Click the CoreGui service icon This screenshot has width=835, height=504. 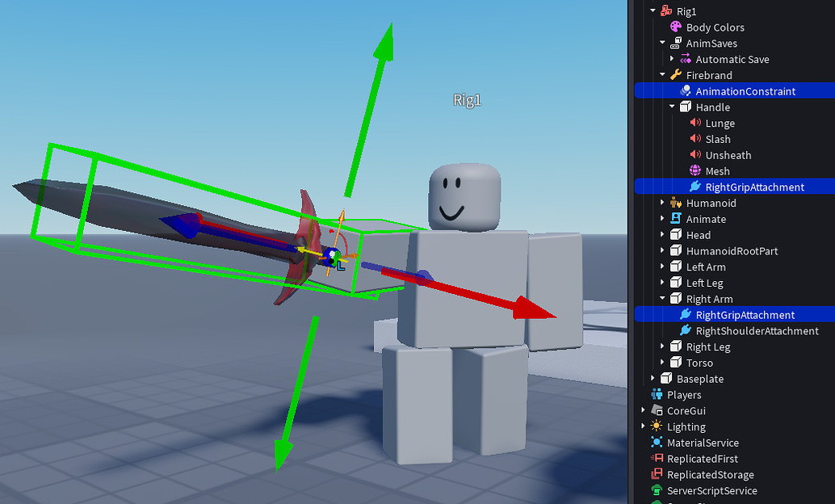tap(656, 410)
